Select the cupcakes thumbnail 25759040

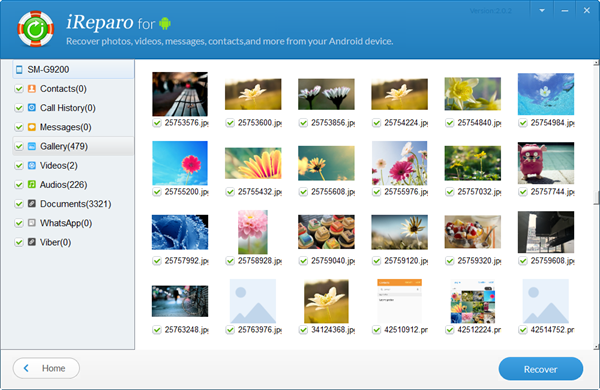(326, 232)
